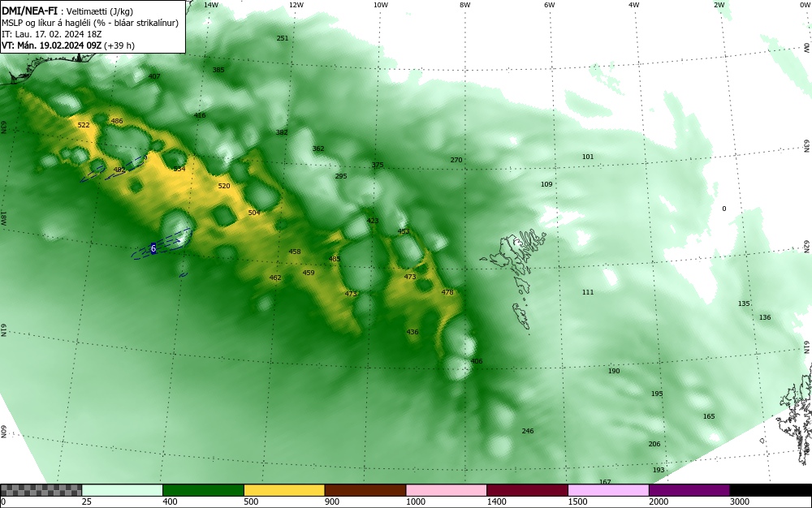
Task: Pick the dark green 400–500 legend swatch
Action: [x=203, y=490]
